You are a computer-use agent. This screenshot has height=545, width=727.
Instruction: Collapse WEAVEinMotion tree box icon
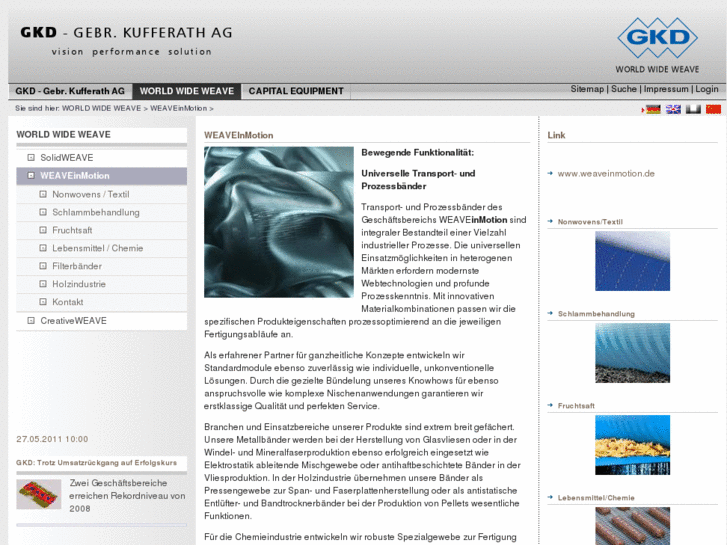pos(31,176)
